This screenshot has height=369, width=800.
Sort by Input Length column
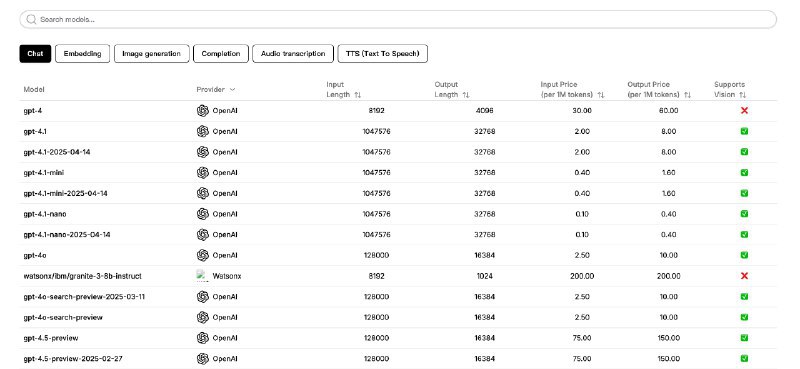point(358,95)
